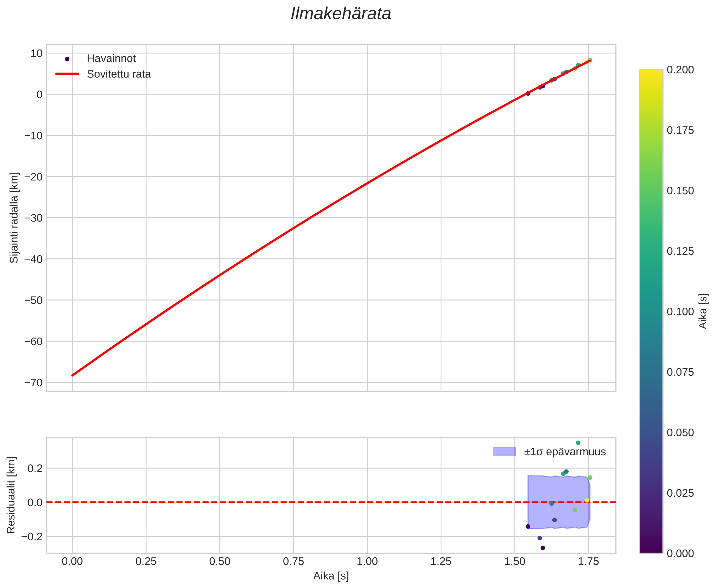The width and height of the screenshot is (715, 588).
Task: Click the colorbar Aika [s] label
Action: 703,311
